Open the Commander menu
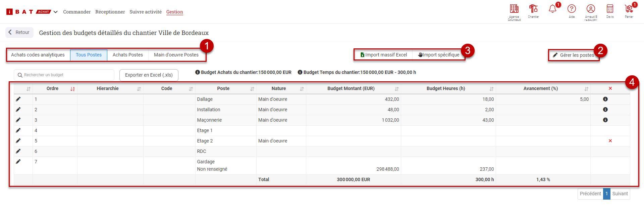 click(77, 12)
